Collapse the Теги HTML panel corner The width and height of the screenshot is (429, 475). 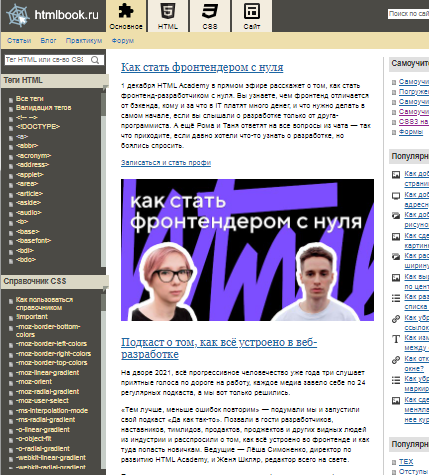pos(105,87)
